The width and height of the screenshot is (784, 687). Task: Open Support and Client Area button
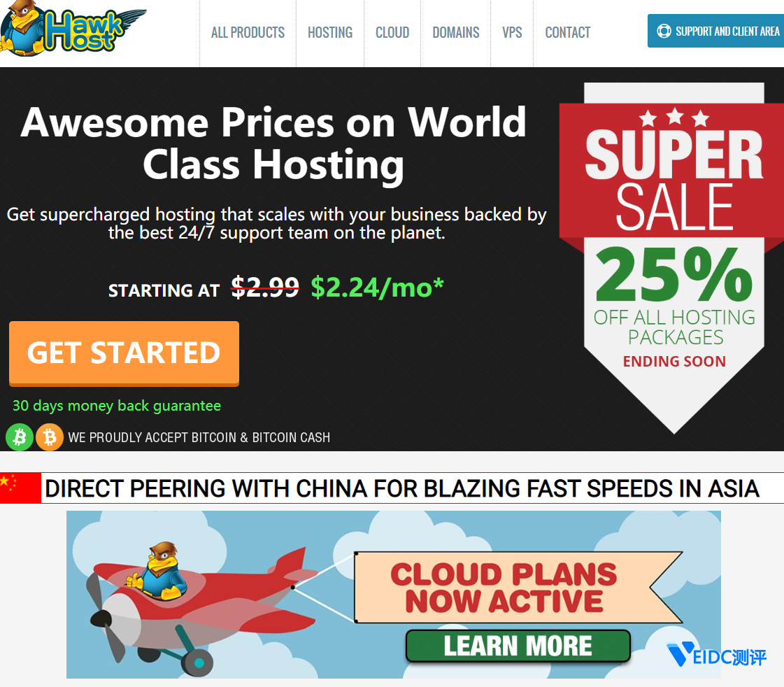(716, 31)
